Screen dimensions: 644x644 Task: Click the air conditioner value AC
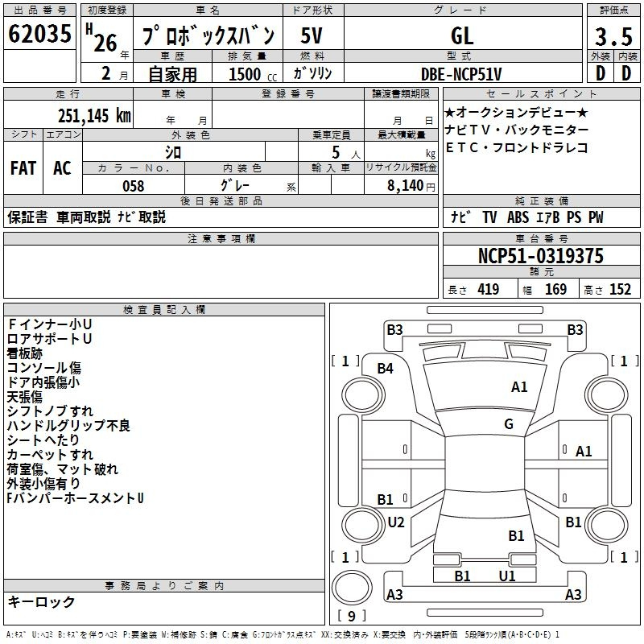pyautogui.click(x=63, y=168)
